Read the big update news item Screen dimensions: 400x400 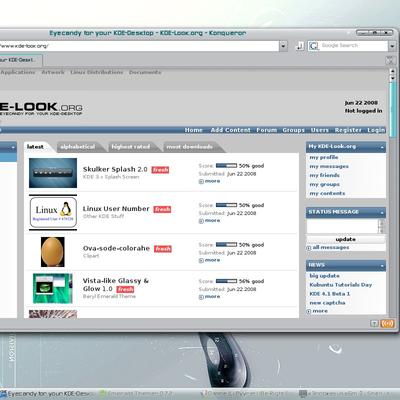[x=324, y=276]
